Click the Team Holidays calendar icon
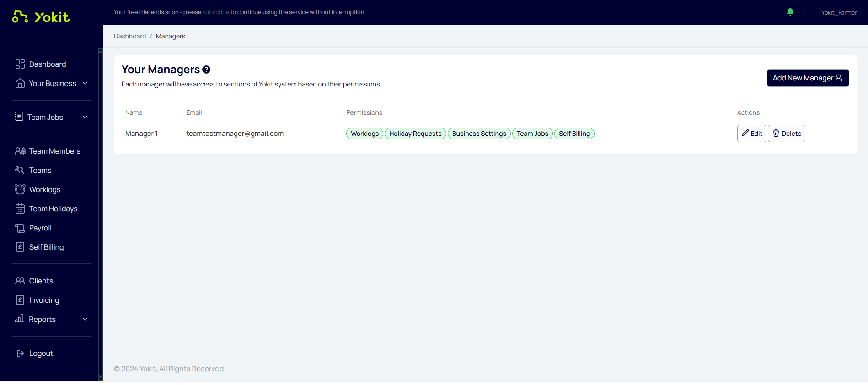Viewport: 868px width, 385px height. click(20, 209)
